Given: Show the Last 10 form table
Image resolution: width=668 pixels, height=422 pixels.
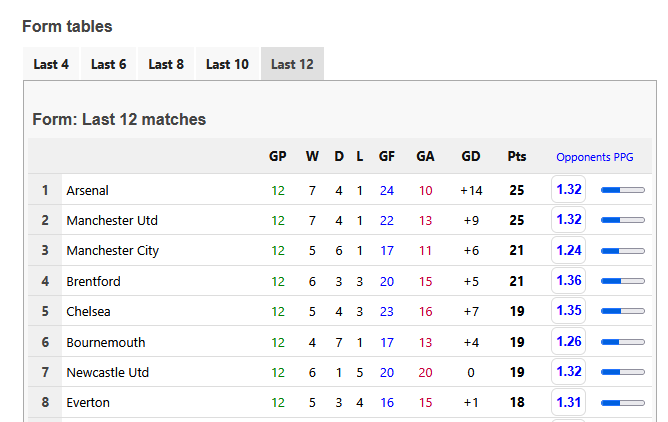Looking at the screenshot, I should tap(227, 64).
